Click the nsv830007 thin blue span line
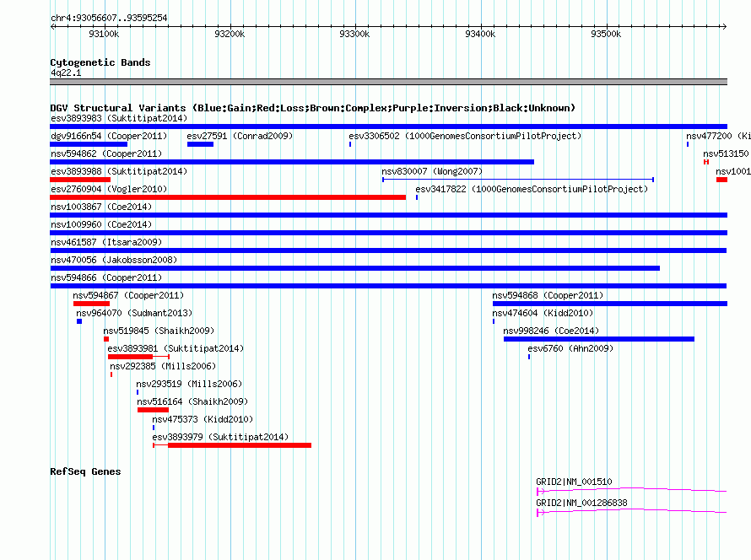Screen dimensions: 751x560 pos(518,180)
